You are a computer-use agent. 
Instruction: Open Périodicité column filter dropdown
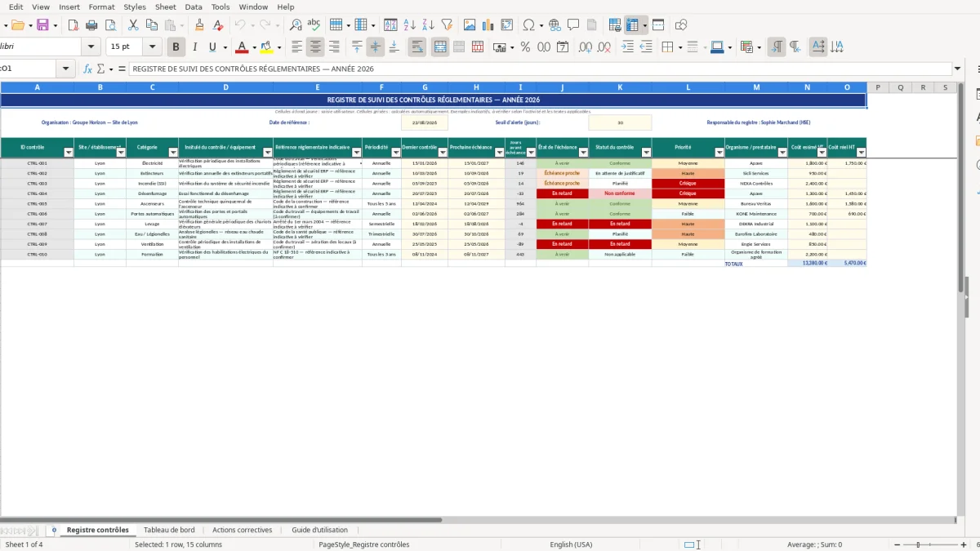point(395,153)
